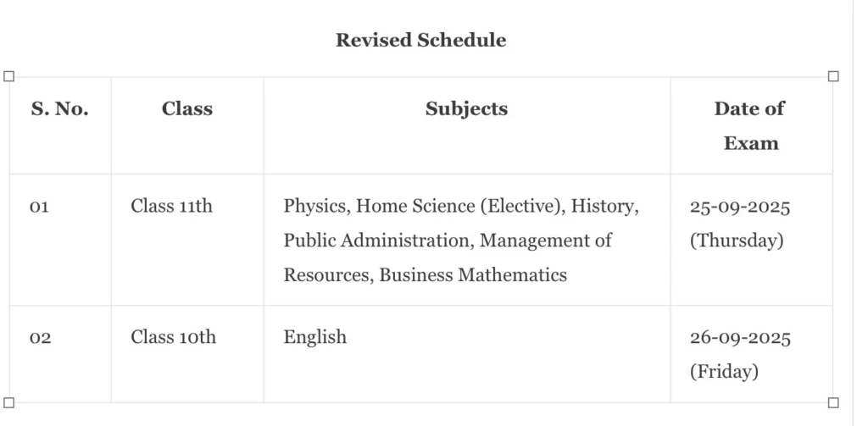Click the Physics, Home Science subjects line
This screenshot has height=426, width=868.
461,206
